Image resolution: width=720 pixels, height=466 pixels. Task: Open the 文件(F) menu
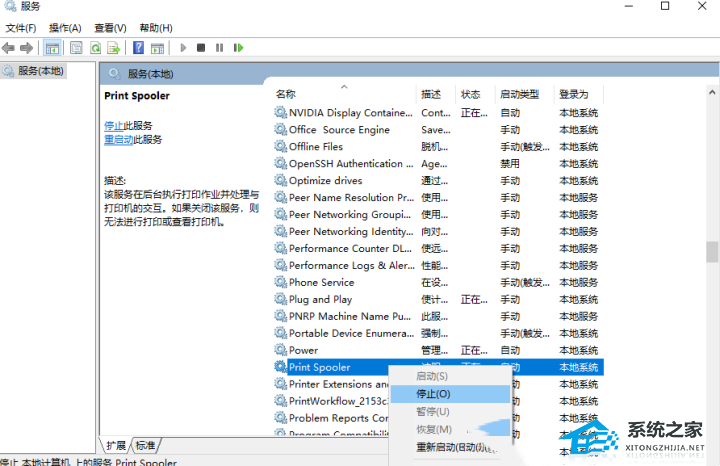(x=21, y=28)
